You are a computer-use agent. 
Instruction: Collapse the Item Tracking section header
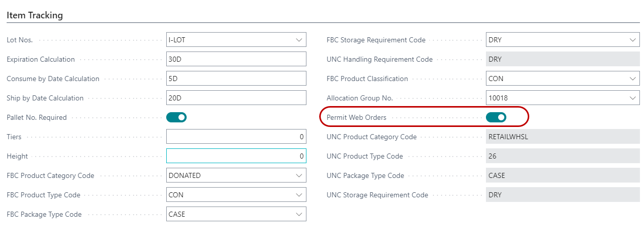point(35,15)
